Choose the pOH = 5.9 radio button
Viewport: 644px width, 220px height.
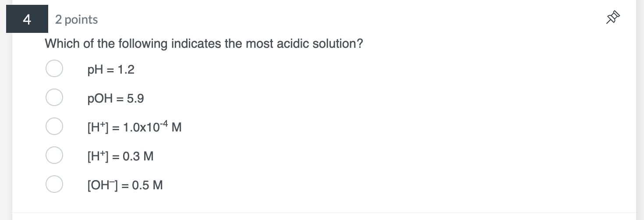click(54, 97)
